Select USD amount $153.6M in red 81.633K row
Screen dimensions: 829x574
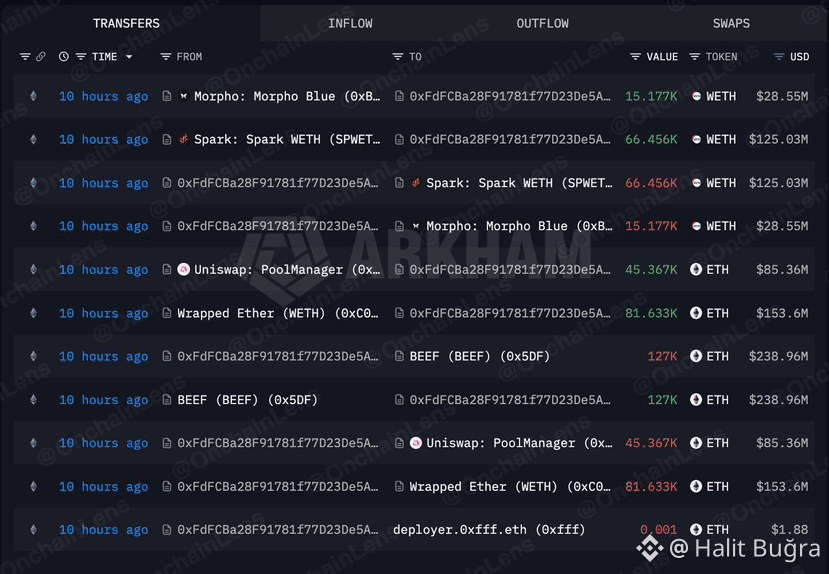point(782,487)
